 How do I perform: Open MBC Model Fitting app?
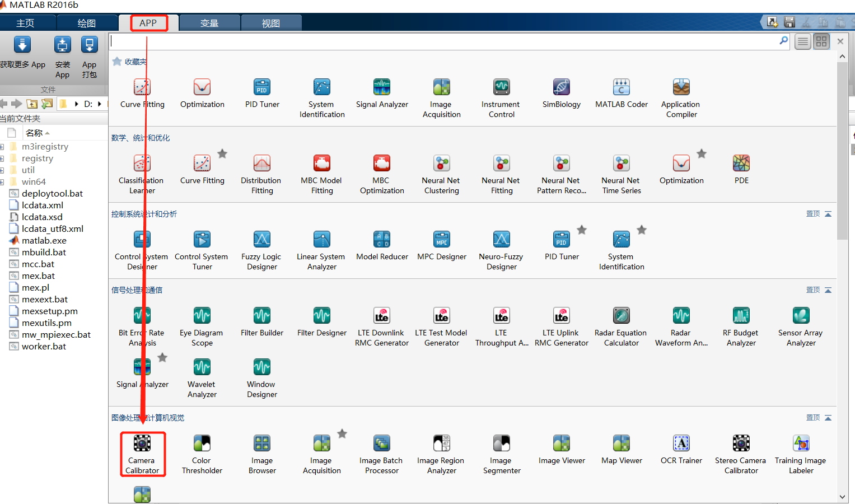click(321, 175)
